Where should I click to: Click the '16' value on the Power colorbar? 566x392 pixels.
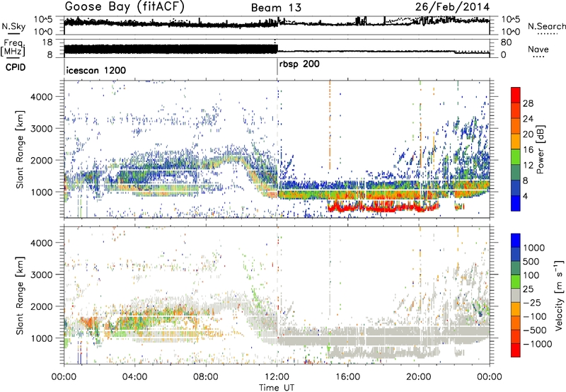(528, 150)
